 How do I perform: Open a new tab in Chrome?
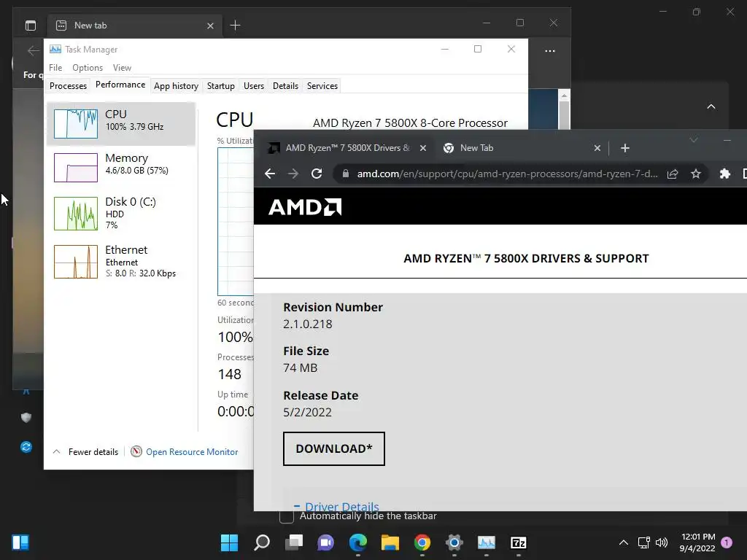pyautogui.click(x=625, y=148)
